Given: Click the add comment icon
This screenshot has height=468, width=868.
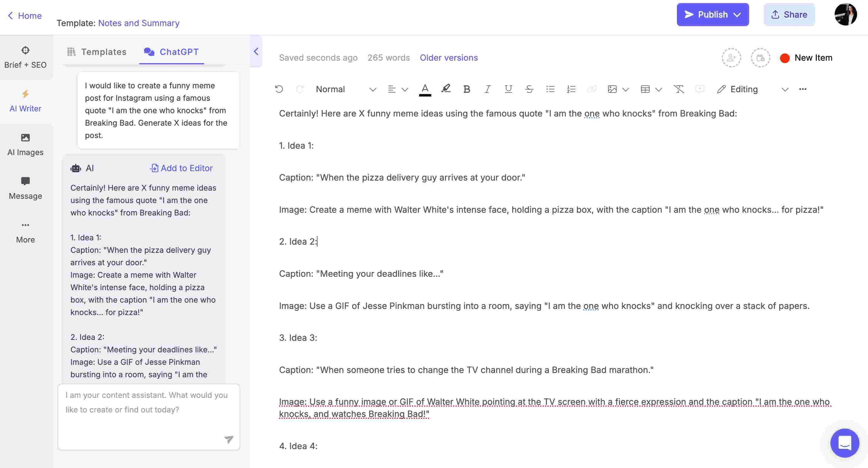Looking at the screenshot, I should 699,89.
